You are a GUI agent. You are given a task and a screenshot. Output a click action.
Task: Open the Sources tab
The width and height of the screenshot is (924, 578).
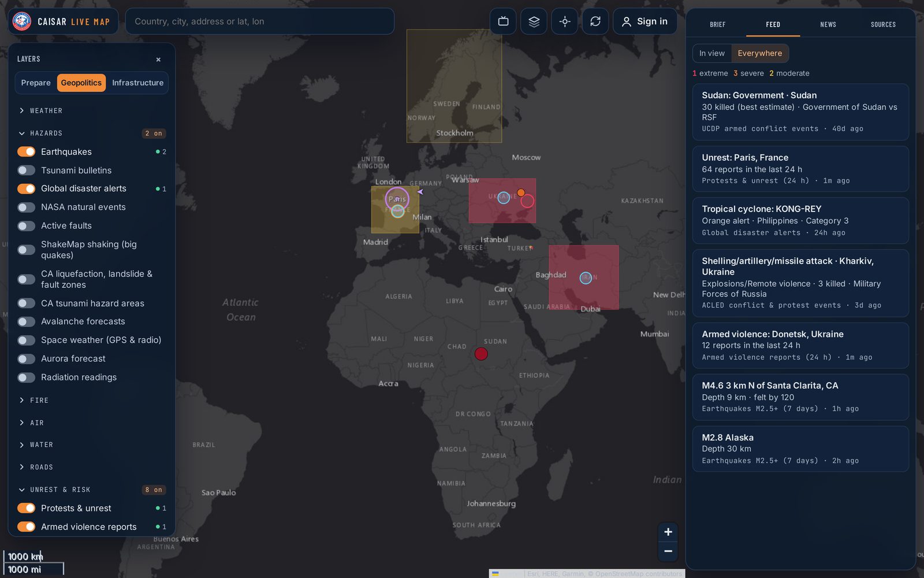click(x=884, y=24)
